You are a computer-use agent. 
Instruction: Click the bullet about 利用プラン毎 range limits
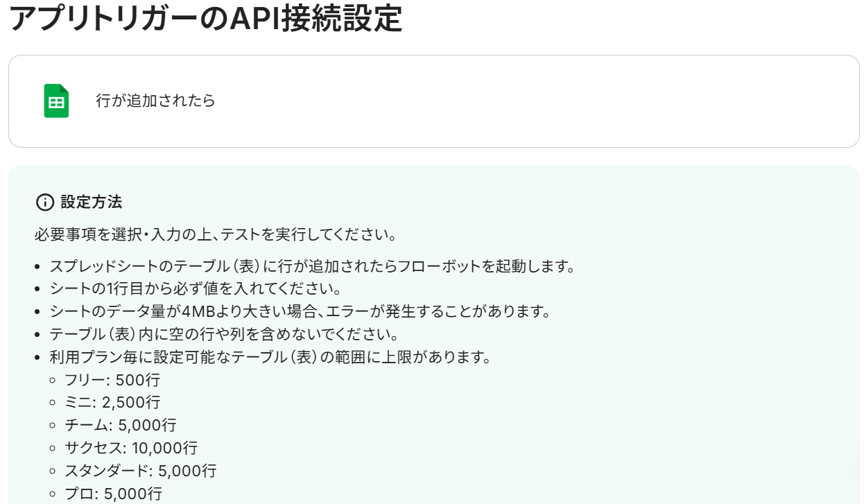270,357
